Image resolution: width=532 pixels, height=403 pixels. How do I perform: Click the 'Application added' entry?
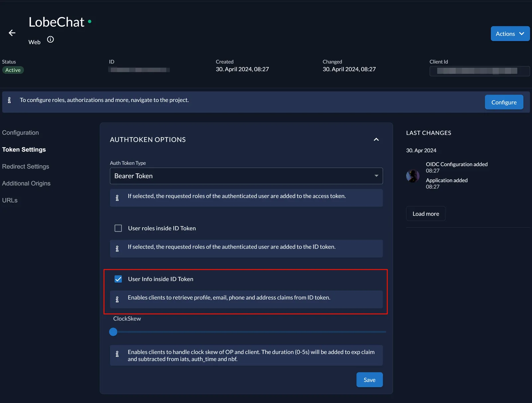pos(447,180)
